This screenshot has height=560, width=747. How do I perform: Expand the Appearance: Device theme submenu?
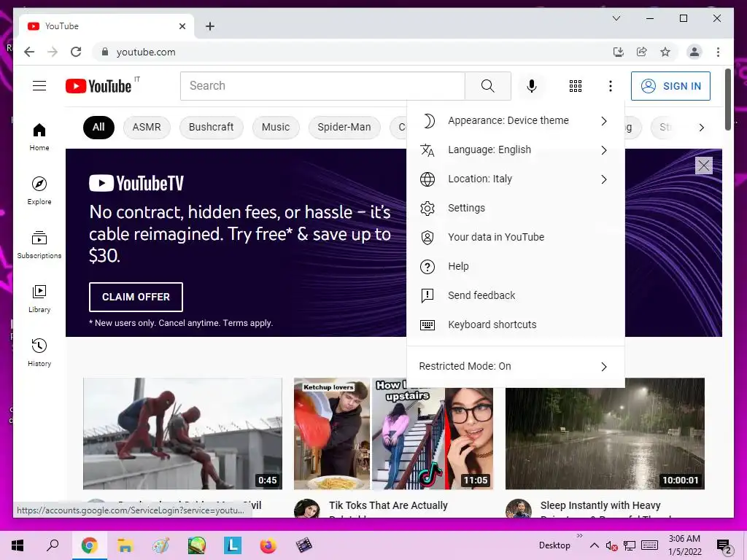[x=516, y=120]
